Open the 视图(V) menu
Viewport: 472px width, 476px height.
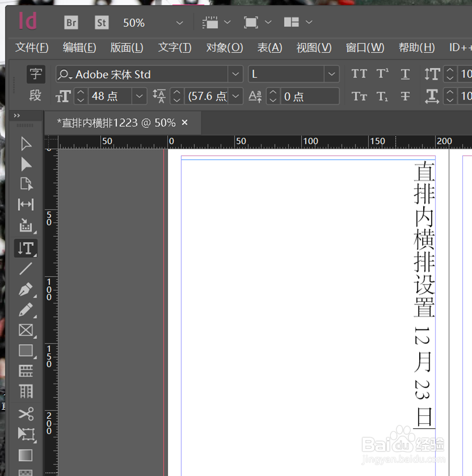(x=314, y=48)
